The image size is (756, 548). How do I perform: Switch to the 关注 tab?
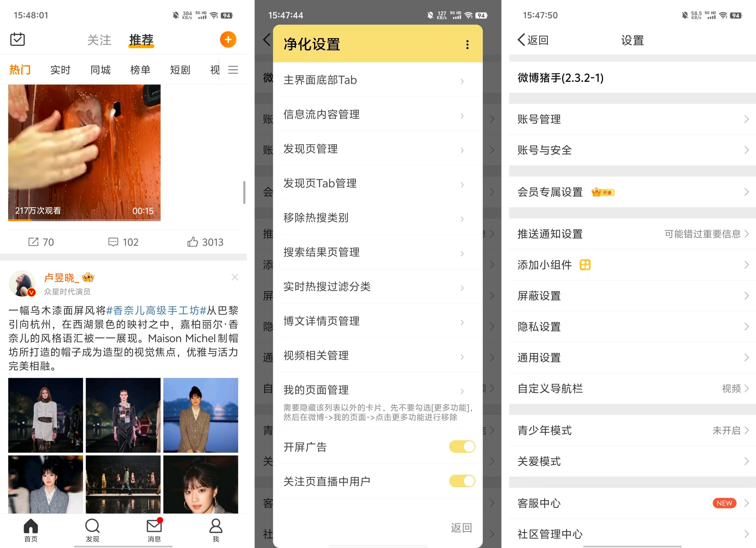pos(99,40)
